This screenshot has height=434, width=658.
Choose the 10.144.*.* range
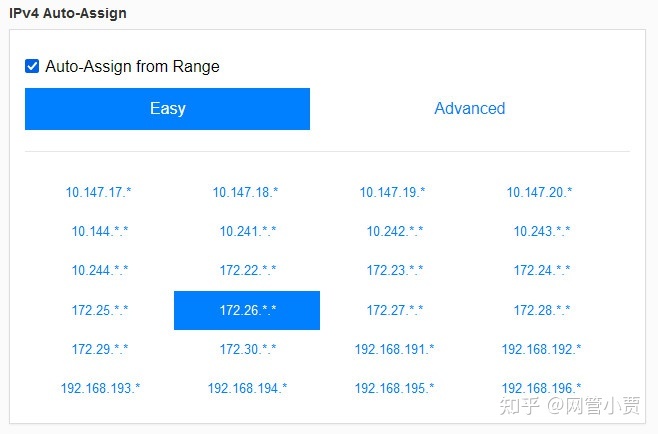[100, 231]
